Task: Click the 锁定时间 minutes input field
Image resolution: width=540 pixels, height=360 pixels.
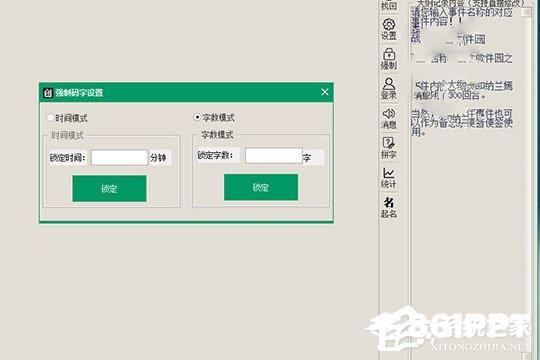Action: point(120,157)
